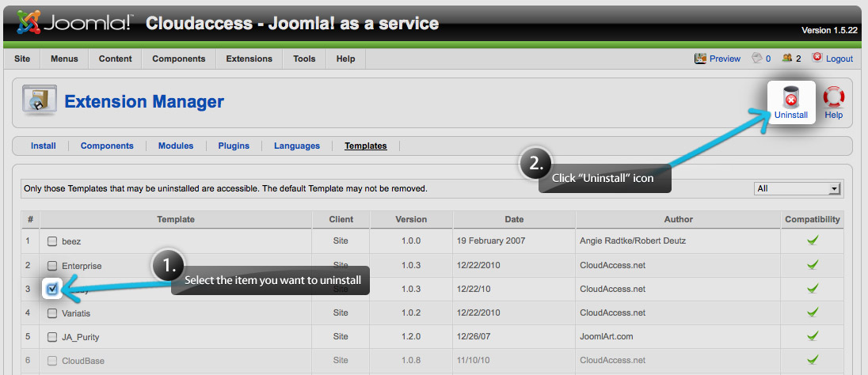Click the Preview icon in top bar
This screenshot has height=375, width=868.
[700, 58]
